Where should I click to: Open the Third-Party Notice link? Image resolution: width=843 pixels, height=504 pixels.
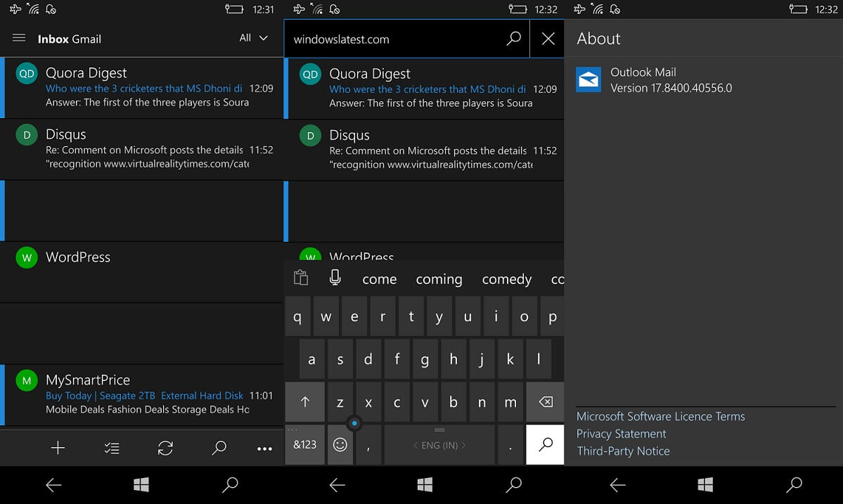click(623, 451)
